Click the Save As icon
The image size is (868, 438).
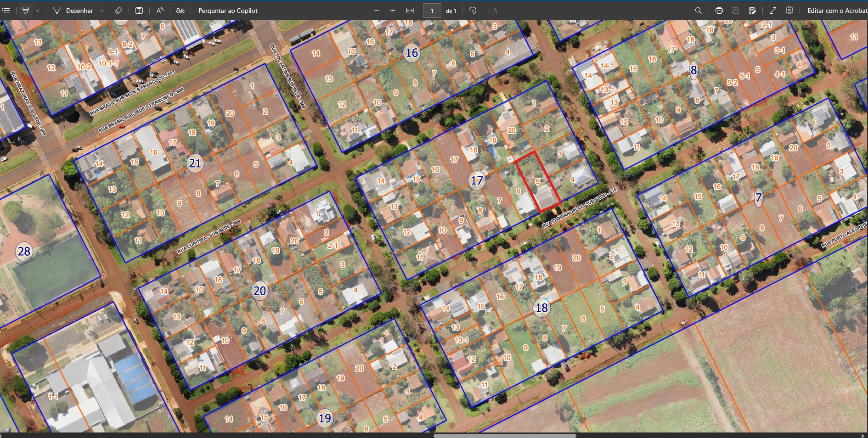(752, 11)
